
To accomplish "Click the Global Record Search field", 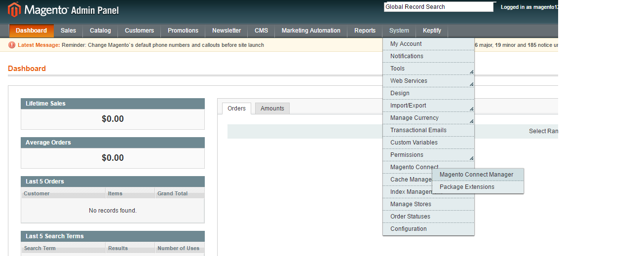I will pos(439,7).
